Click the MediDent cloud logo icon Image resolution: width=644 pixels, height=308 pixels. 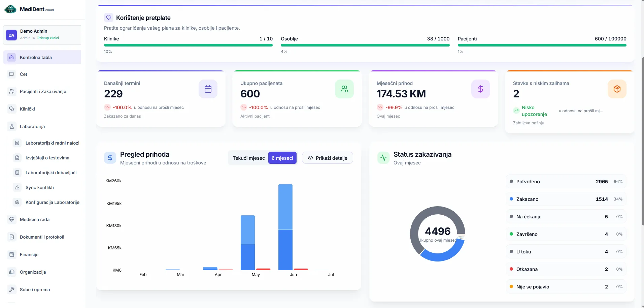(x=10, y=9)
